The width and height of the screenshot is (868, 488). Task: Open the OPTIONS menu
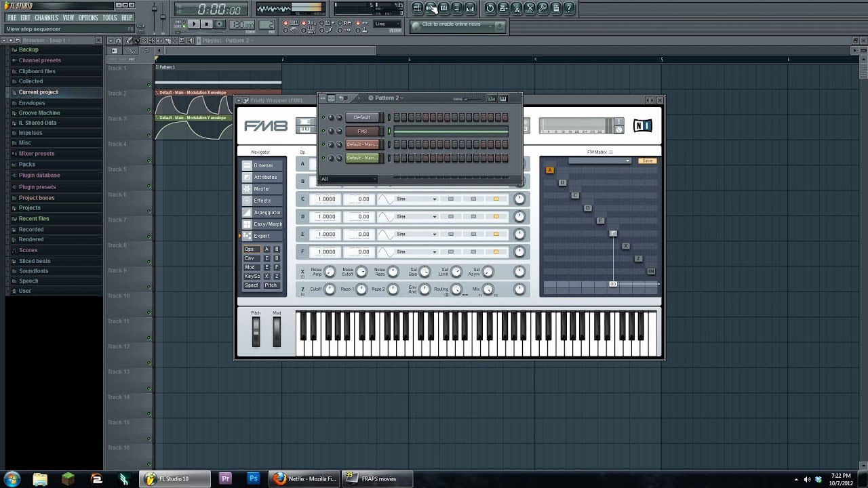(88, 18)
